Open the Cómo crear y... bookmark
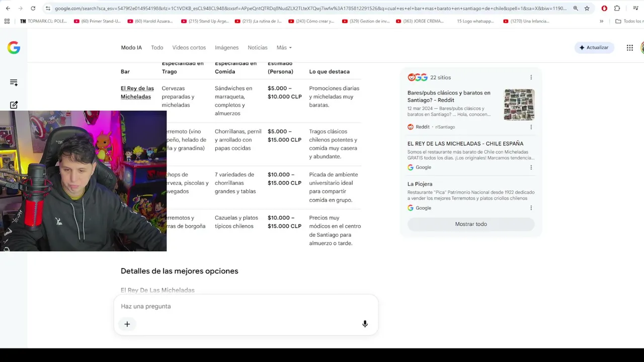This screenshot has height=362, width=644. (x=311, y=21)
